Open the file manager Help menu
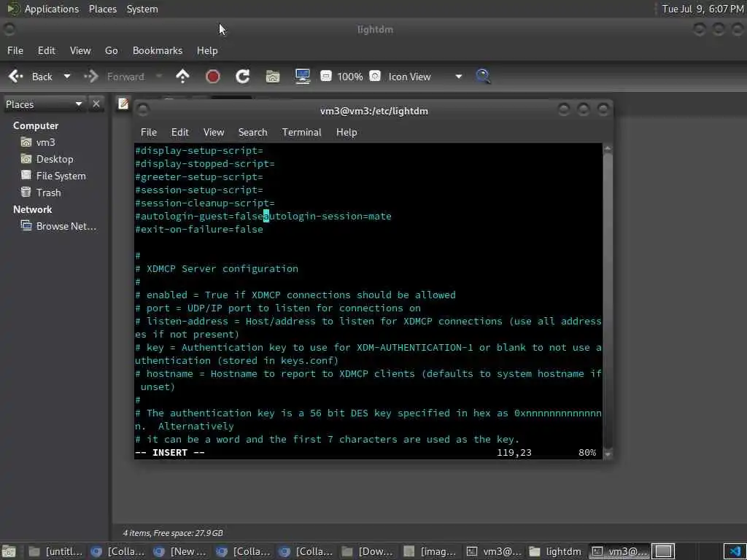The image size is (747, 560). [206, 50]
